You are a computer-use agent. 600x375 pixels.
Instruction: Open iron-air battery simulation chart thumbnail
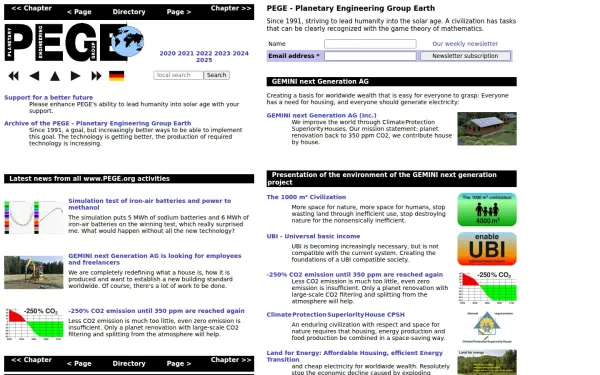coord(34,217)
